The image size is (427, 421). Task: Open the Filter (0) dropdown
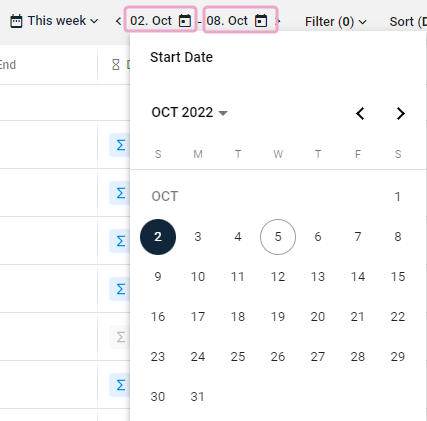pos(336,22)
